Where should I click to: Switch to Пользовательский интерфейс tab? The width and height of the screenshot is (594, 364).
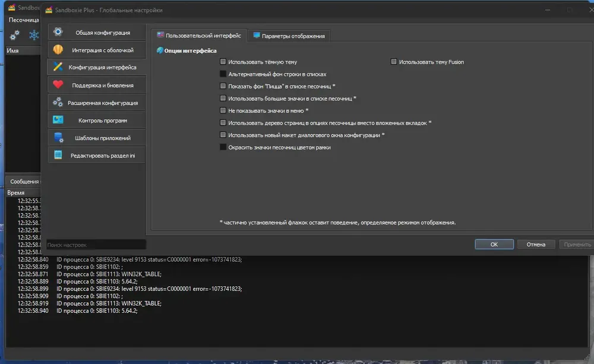point(199,36)
